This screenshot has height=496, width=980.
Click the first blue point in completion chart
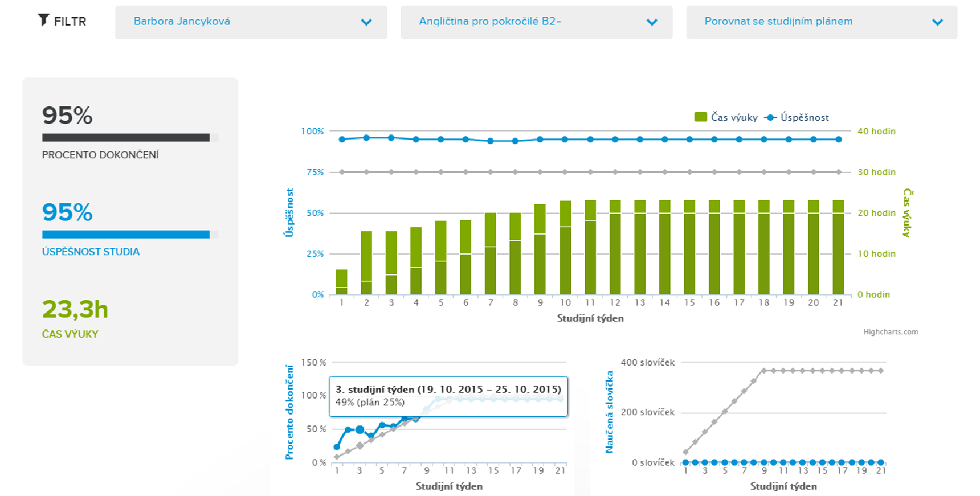[337, 447]
